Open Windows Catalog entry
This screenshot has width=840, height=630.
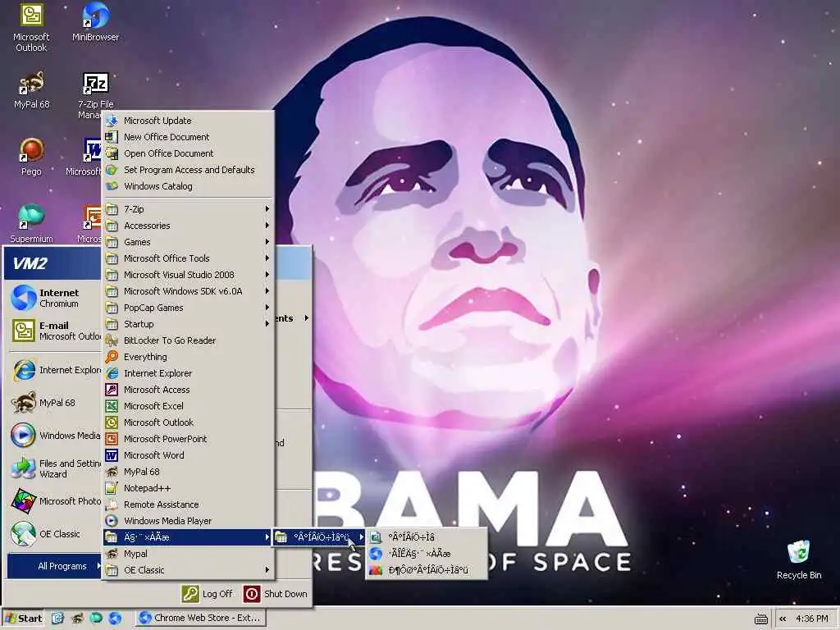(188, 186)
